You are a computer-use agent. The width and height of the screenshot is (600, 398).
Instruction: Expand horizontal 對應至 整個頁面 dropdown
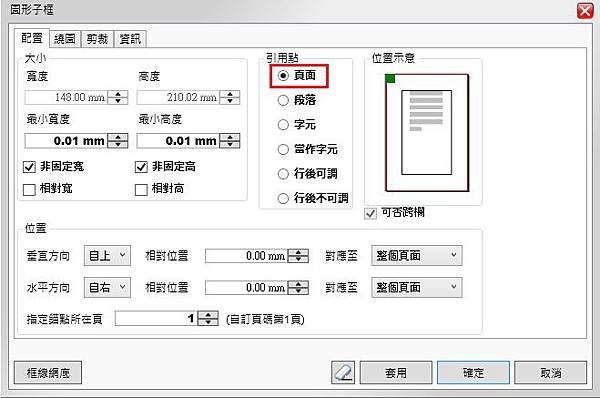point(417,287)
